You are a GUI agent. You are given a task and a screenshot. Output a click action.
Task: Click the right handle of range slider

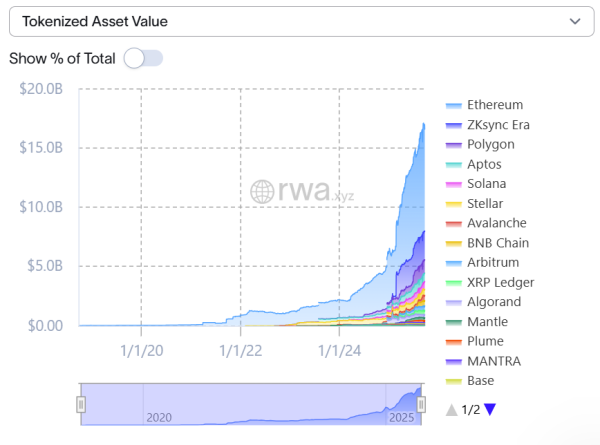[x=421, y=404]
